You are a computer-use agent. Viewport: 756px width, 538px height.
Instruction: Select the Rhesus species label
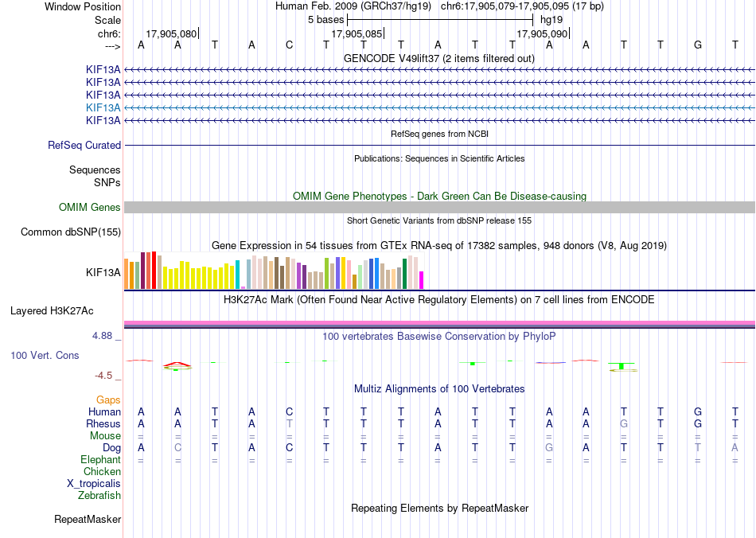pos(103,423)
